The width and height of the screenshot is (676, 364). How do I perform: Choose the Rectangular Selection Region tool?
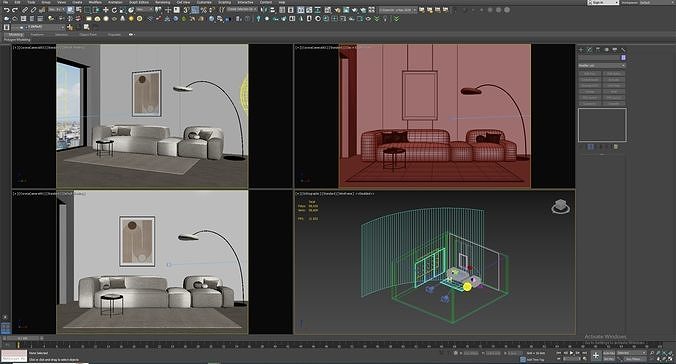[88, 9]
